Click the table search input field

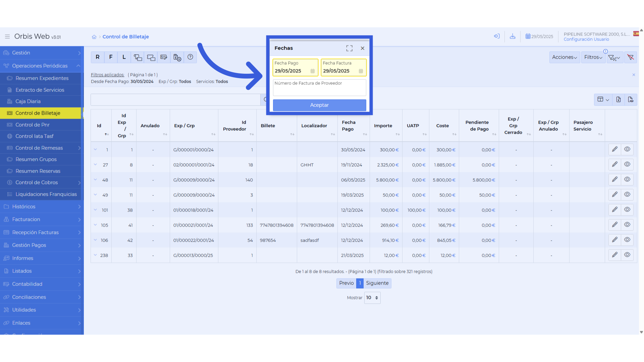[175, 100]
